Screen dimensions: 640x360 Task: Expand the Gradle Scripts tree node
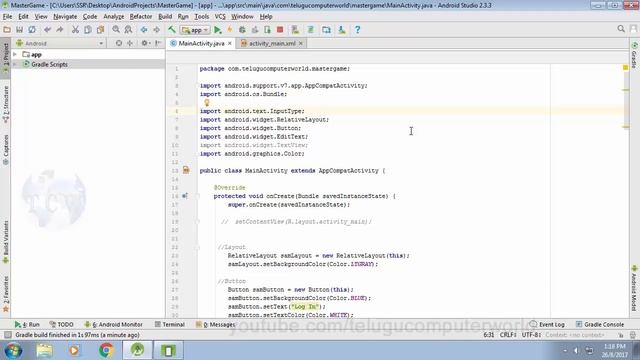point(15,64)
